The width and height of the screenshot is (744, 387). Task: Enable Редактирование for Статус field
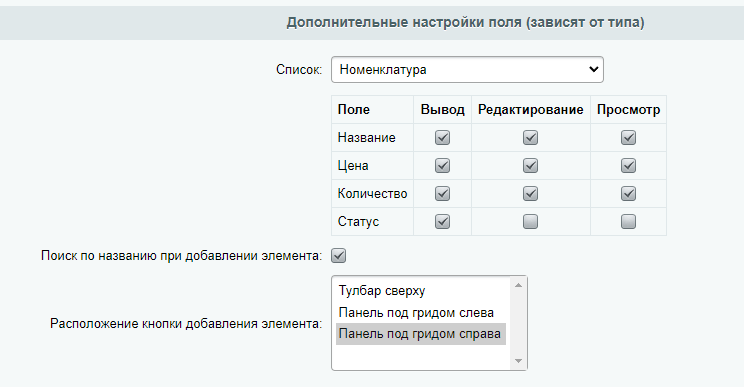[x=530, y=221]
